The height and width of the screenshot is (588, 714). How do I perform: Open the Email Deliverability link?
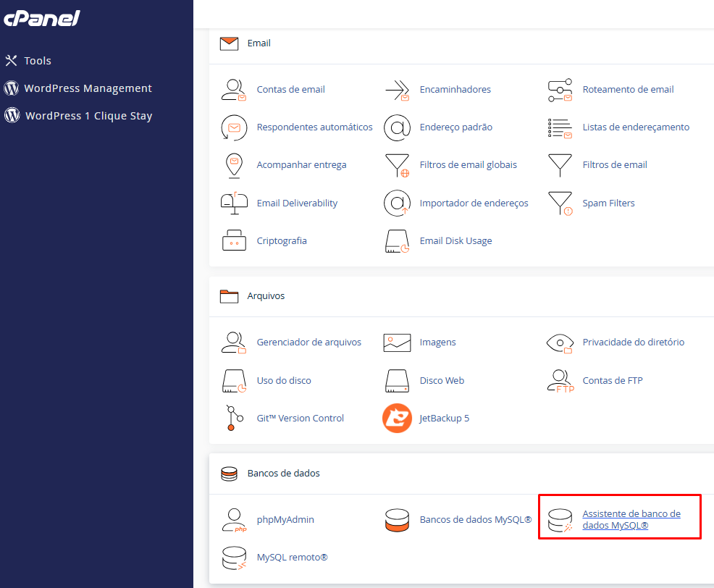point(297,203)
